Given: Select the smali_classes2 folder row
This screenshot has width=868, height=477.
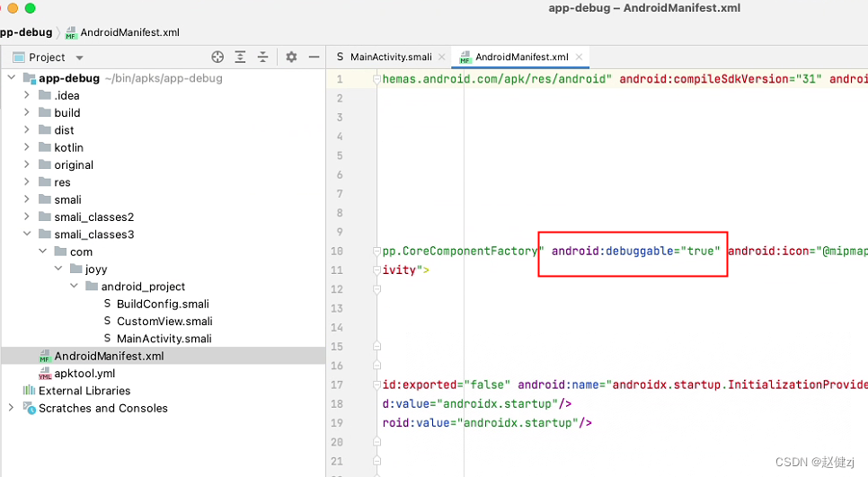Looking at the screenshot, I should coord(163,216).
